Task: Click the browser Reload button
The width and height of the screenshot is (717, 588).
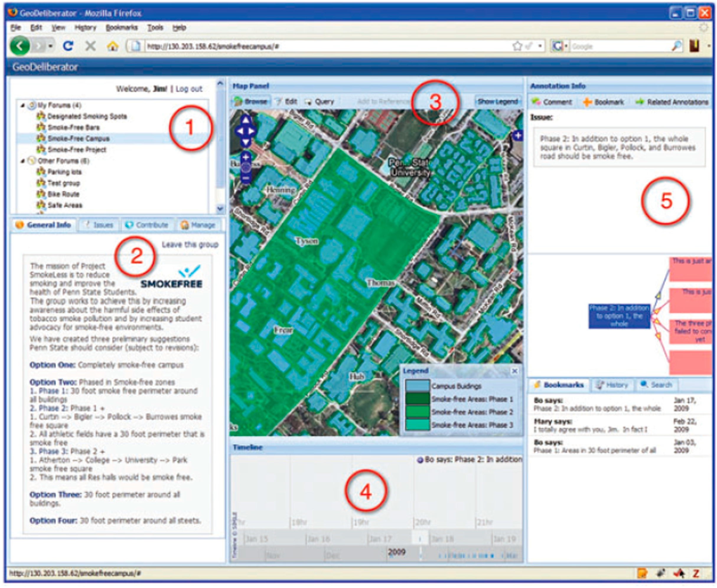Action: point(68,46)
